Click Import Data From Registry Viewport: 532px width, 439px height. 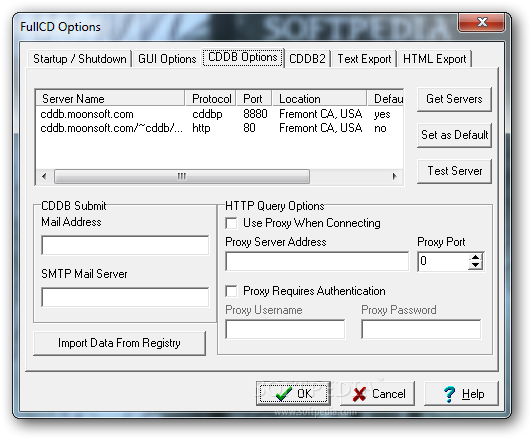click(x=119, y=343)
